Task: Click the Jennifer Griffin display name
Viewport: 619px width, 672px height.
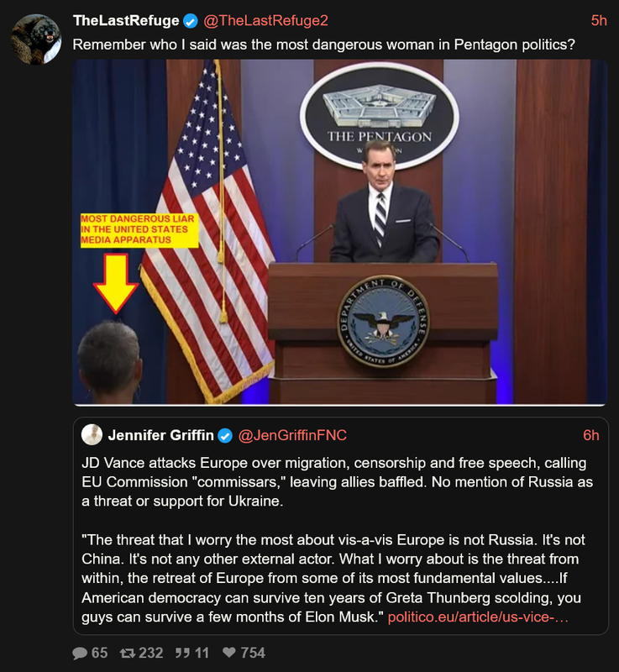Action: tap(160, 435)
